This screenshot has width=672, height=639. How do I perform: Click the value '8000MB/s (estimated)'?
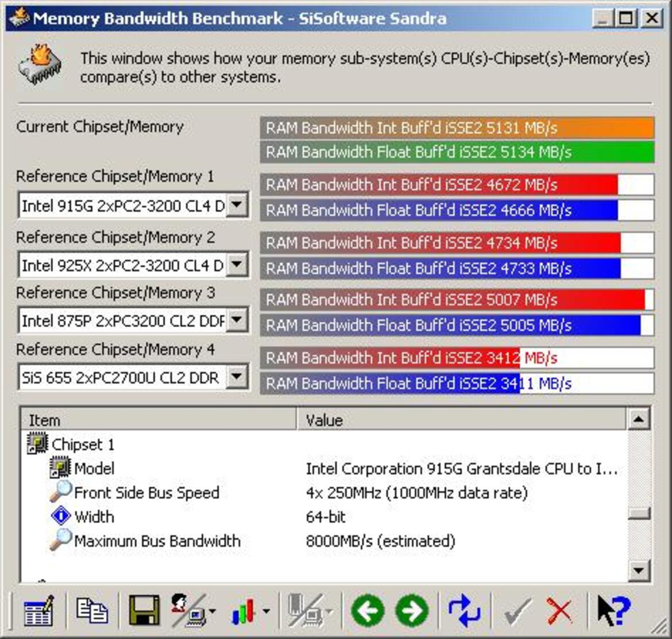[381, 541]
